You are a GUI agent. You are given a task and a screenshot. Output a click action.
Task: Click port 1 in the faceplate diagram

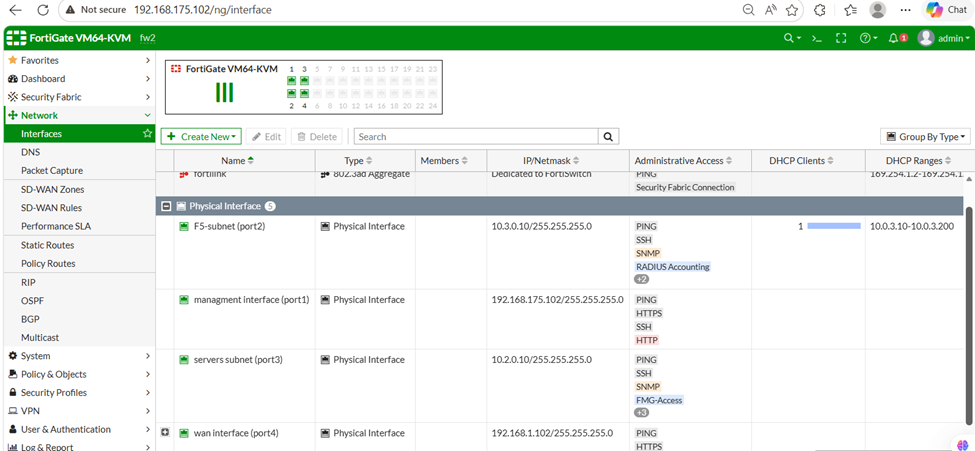[x=291, y=80]
